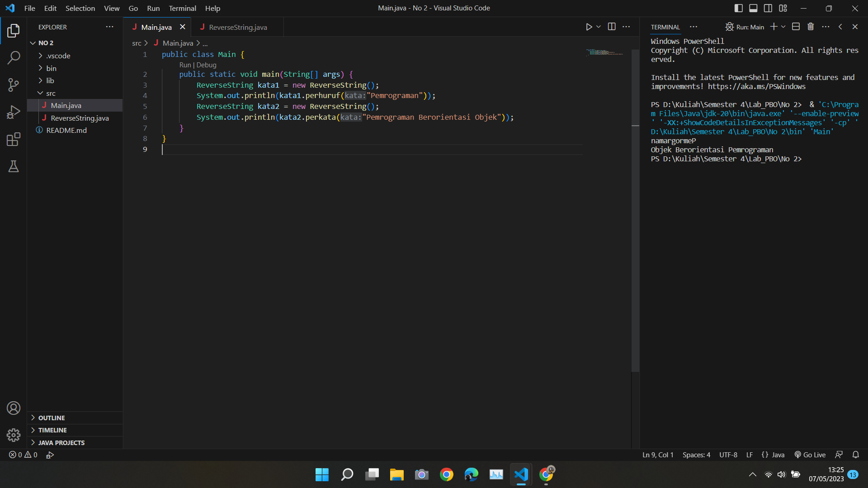This screenshot has height=488, width=868.
Task: Run Main.java with the play button
Action: pyautogui.click(x=588, y=27)
